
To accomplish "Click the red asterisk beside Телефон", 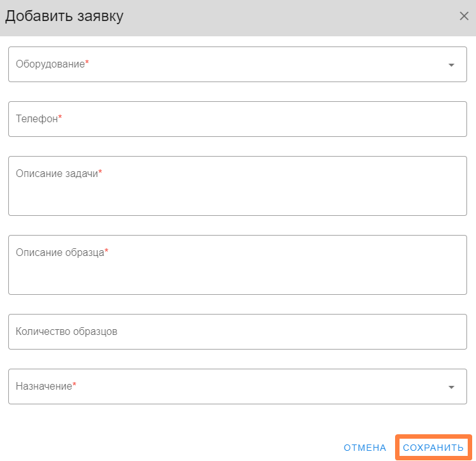I will click(x=61, y=118).
